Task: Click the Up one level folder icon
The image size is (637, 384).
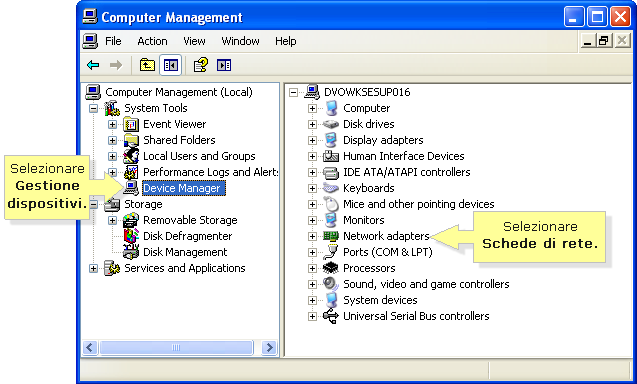Action: (147, 65)
